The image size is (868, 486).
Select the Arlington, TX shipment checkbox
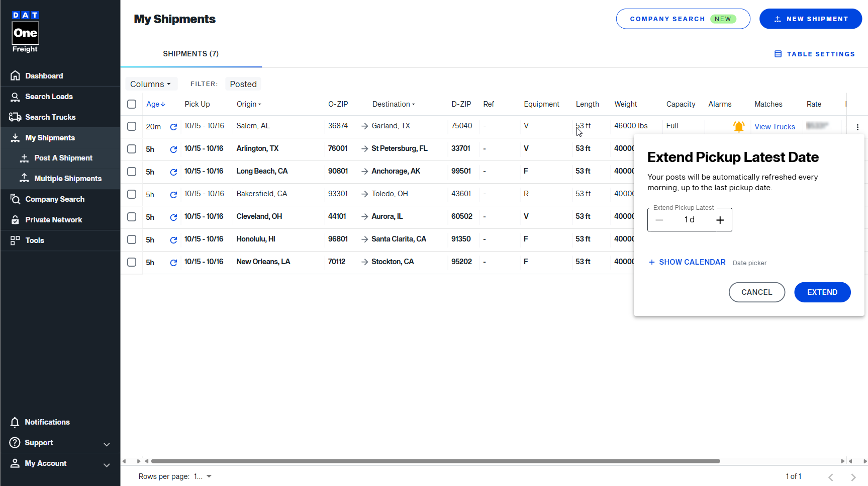pos(132,149)
